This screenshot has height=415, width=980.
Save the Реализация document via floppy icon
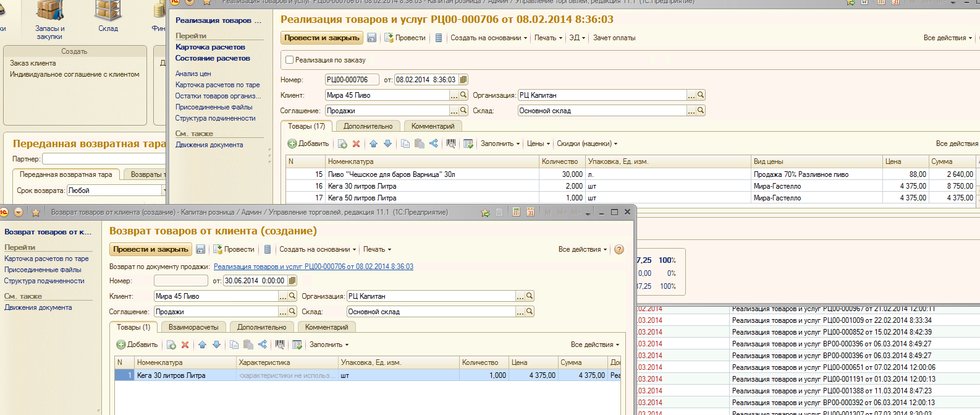(x=372, y=38)
